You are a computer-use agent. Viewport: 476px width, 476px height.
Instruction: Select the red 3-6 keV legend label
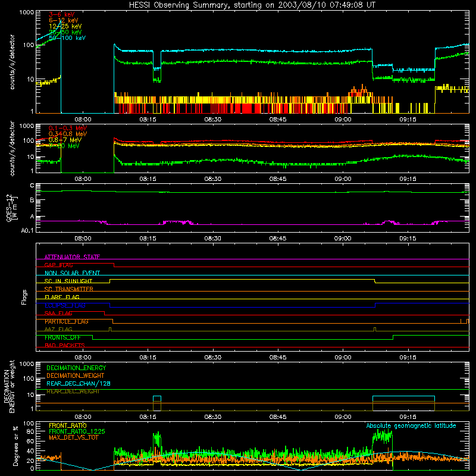point(62,14)
